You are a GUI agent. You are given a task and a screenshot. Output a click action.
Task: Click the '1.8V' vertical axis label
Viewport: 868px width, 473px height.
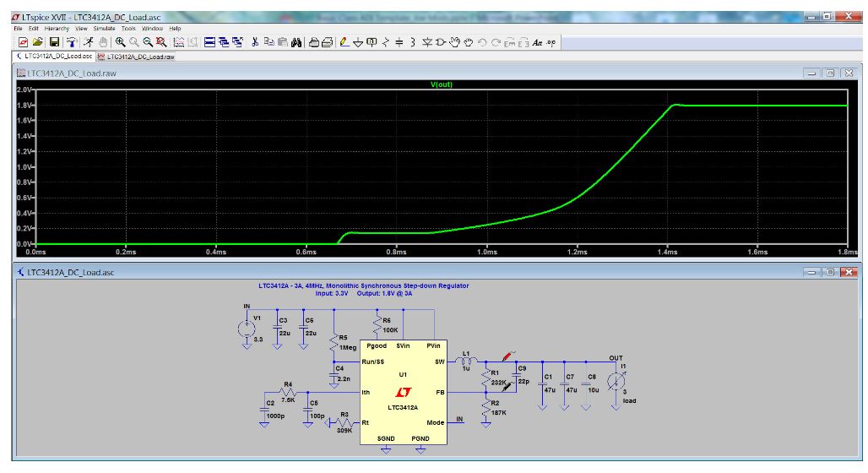click(24, 105)
